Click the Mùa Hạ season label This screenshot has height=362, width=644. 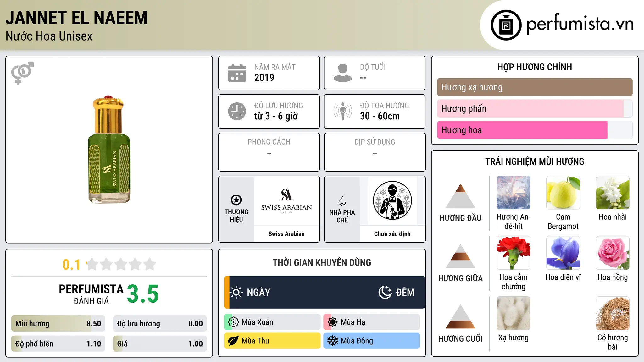pos(353,322)
